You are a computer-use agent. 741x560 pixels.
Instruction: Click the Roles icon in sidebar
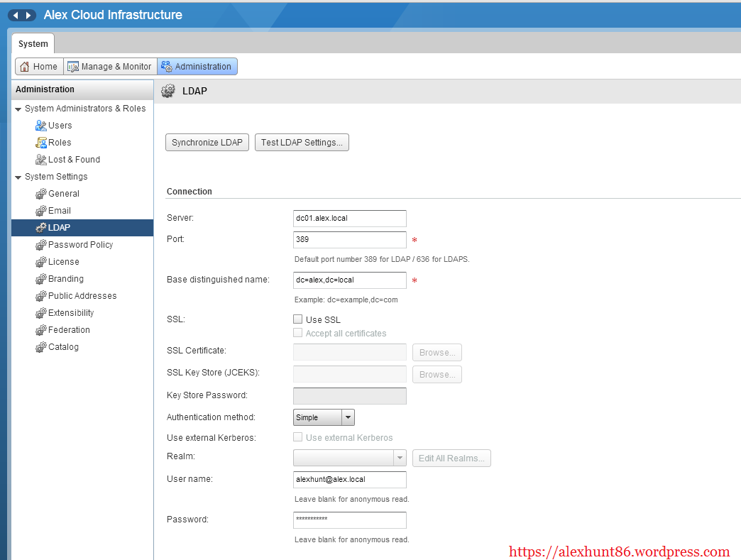point(41,143)
